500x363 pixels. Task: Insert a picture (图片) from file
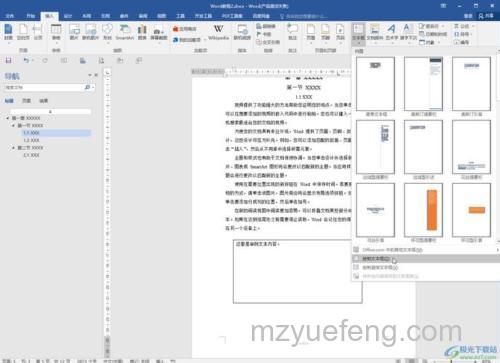tap(74, 32)
